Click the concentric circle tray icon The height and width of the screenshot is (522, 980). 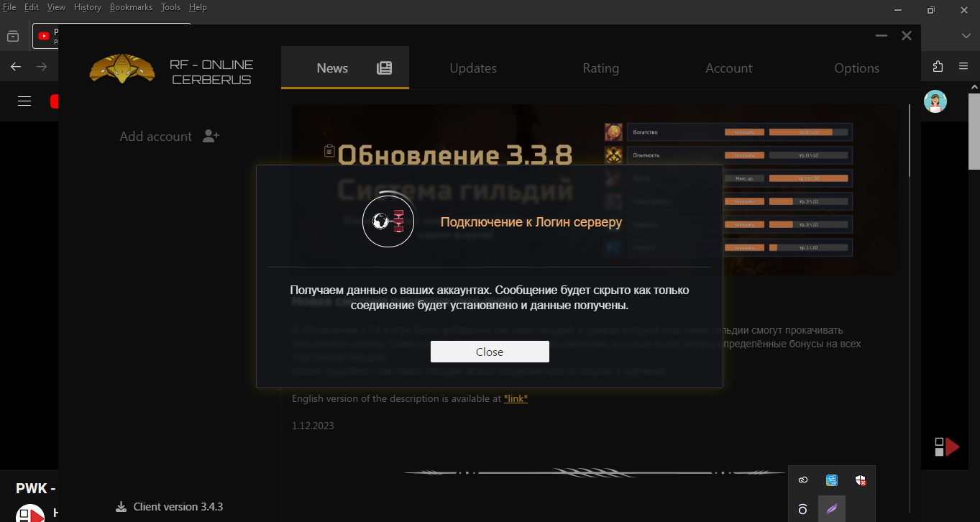(x=803, y=509)
